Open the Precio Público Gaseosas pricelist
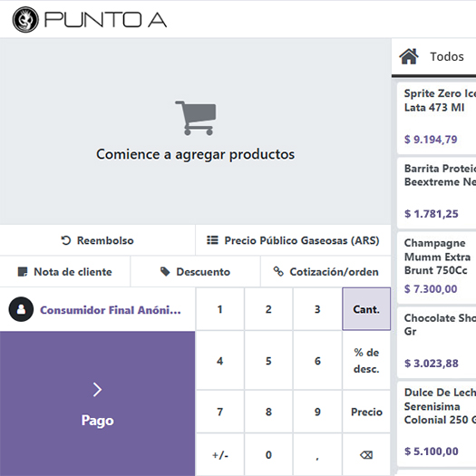476x476 pixels. [x=293, y=240]
